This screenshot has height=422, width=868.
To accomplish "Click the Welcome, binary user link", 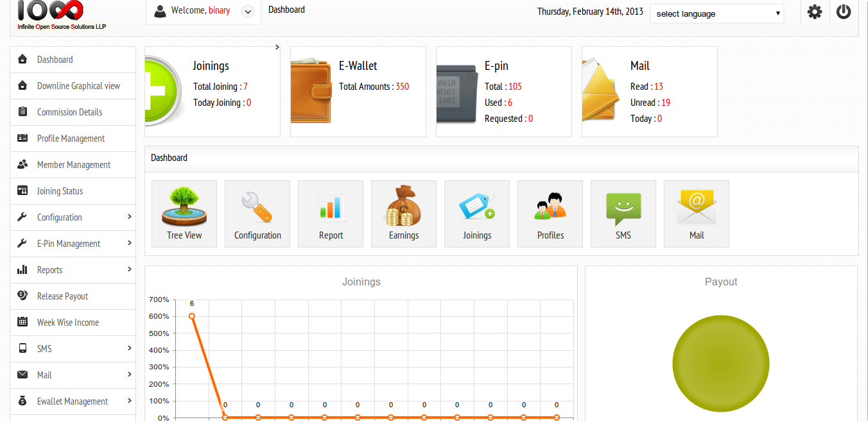I will pyautogui.click(x=200, y=10).
